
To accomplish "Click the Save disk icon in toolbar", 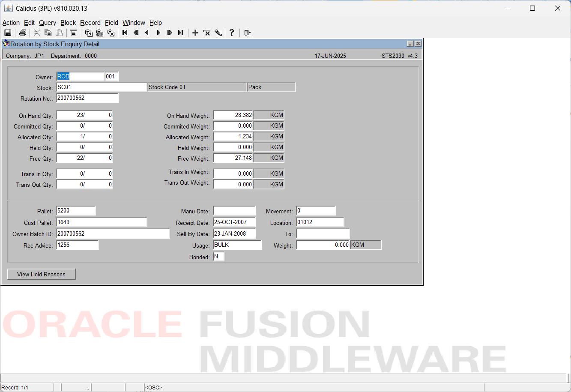I will (8, 33).
